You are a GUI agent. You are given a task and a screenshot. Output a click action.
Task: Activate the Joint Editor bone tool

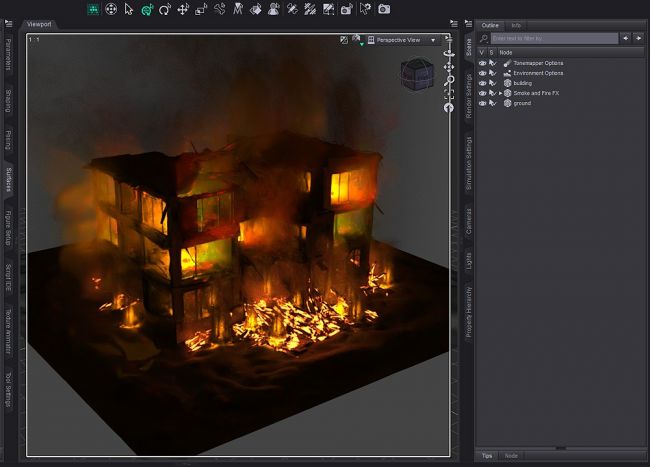point(219,9)
